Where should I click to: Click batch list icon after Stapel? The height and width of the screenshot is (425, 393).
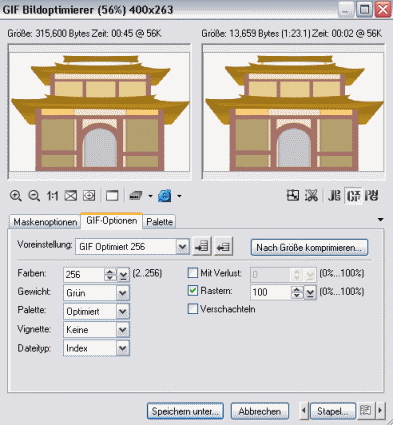(365, 411)
